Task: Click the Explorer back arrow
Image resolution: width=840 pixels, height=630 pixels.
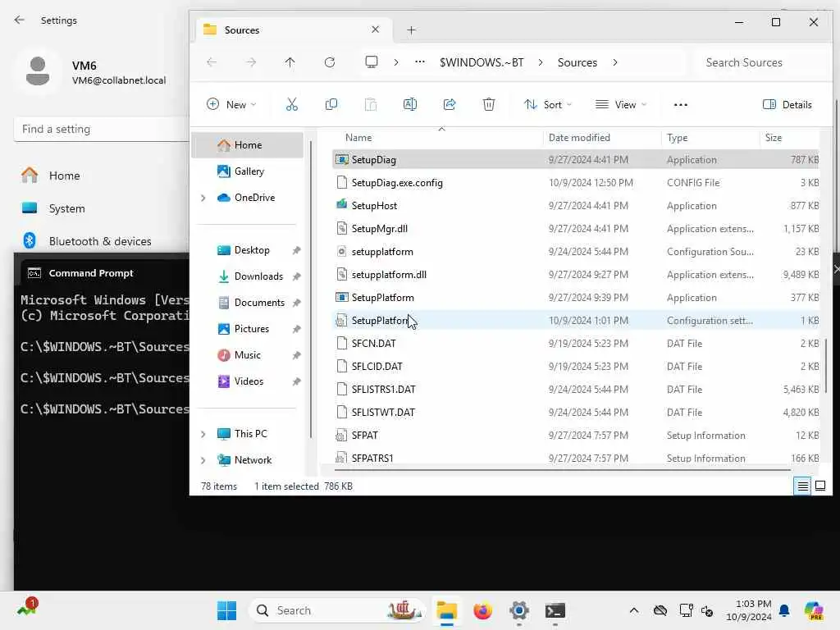Action: click(x=212, y=62)
